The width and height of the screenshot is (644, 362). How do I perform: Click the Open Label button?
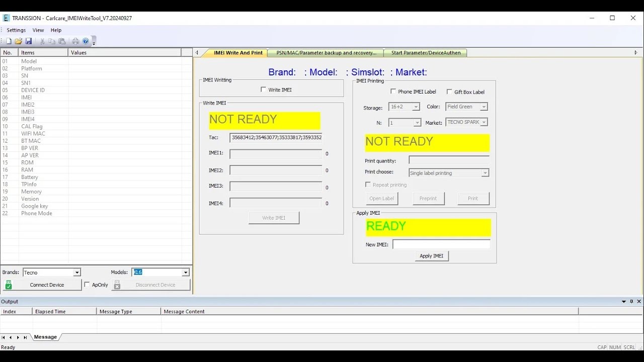(382, 198)
